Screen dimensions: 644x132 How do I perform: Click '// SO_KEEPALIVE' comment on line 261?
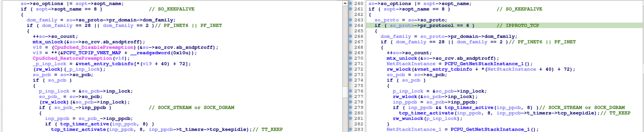coord(519,9)
